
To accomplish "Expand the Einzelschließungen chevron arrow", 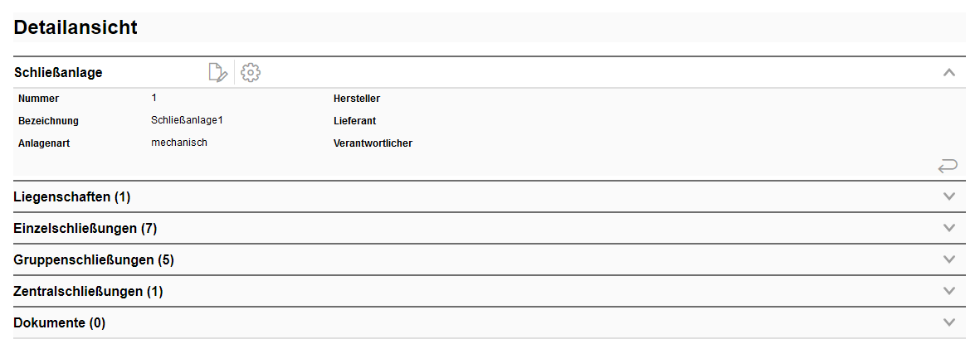I will coord(950,228).
